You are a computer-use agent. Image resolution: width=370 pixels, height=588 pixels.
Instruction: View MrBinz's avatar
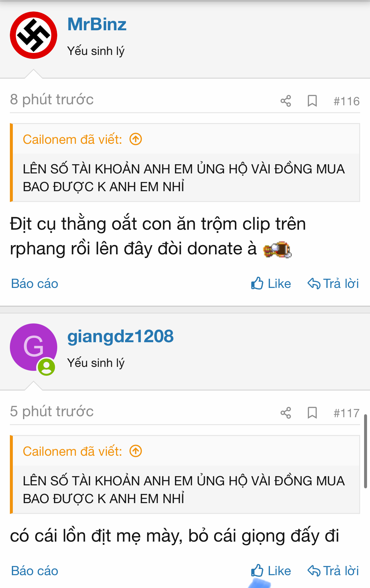click(34, 35)
